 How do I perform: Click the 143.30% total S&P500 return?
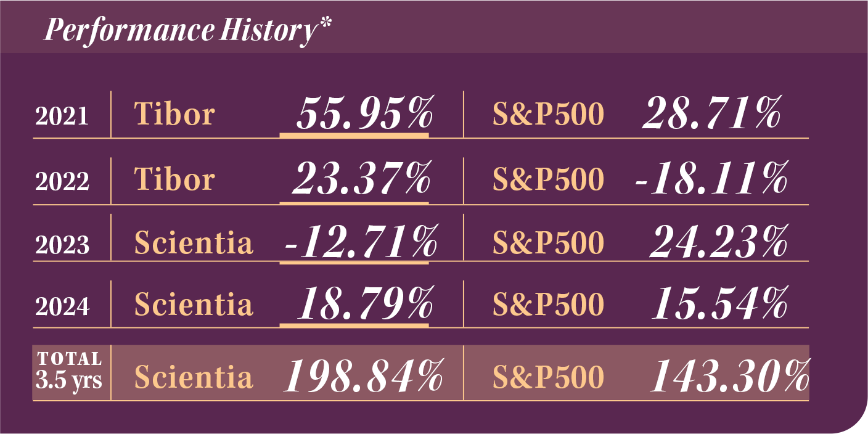[730, 376]
